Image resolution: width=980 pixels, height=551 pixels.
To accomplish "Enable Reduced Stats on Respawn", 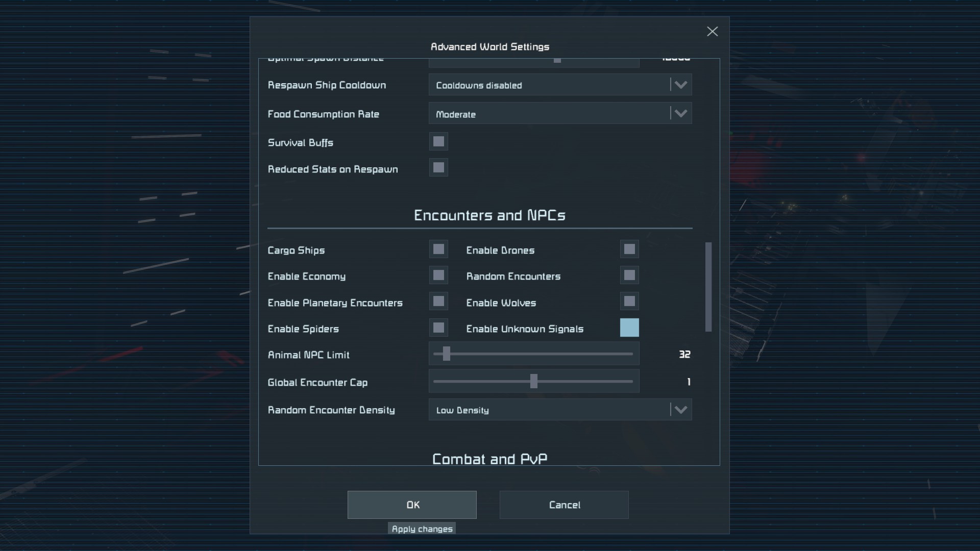I will (x=438, y=168).
